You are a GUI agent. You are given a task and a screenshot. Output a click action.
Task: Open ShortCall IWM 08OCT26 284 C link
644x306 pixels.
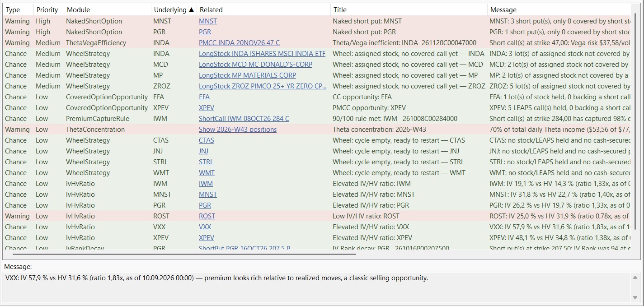pyautogui.click(x=244, y=119)
